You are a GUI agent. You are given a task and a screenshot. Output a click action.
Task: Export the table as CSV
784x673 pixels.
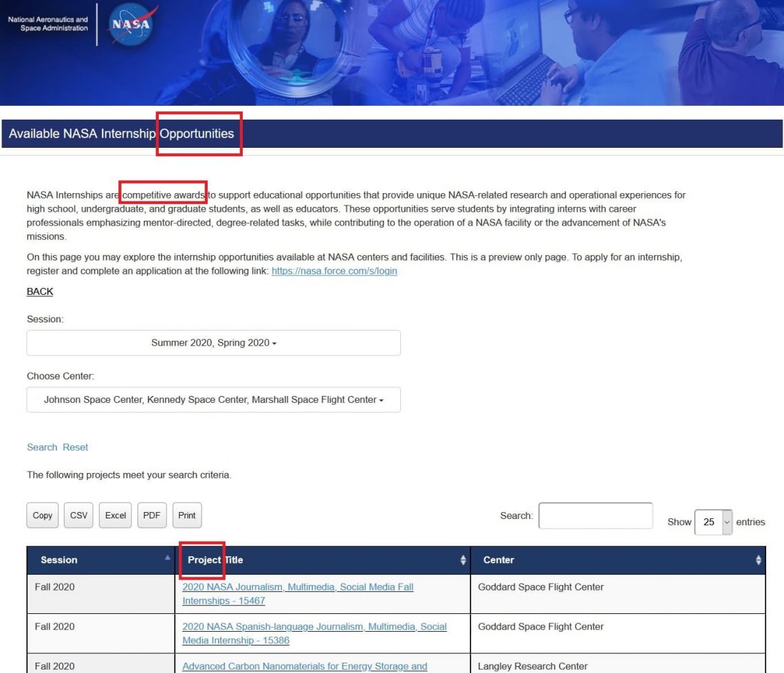(x=79, y=516)
